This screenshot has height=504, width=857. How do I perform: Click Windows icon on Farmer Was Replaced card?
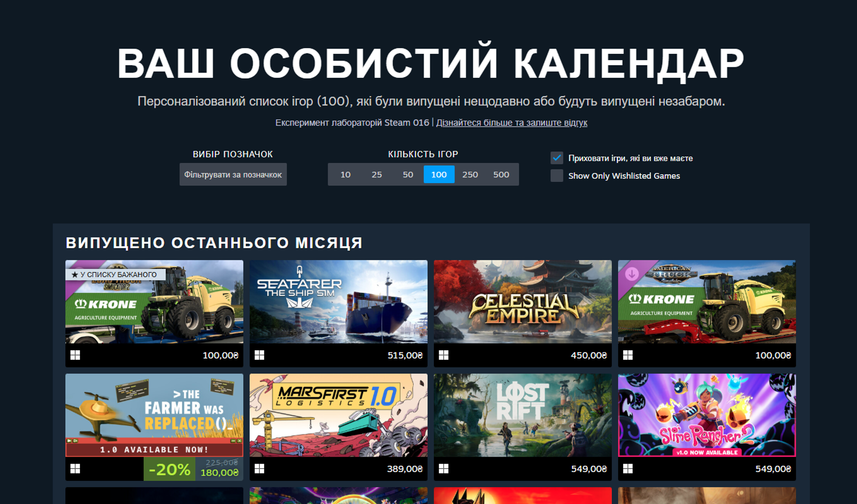[75, 469]
